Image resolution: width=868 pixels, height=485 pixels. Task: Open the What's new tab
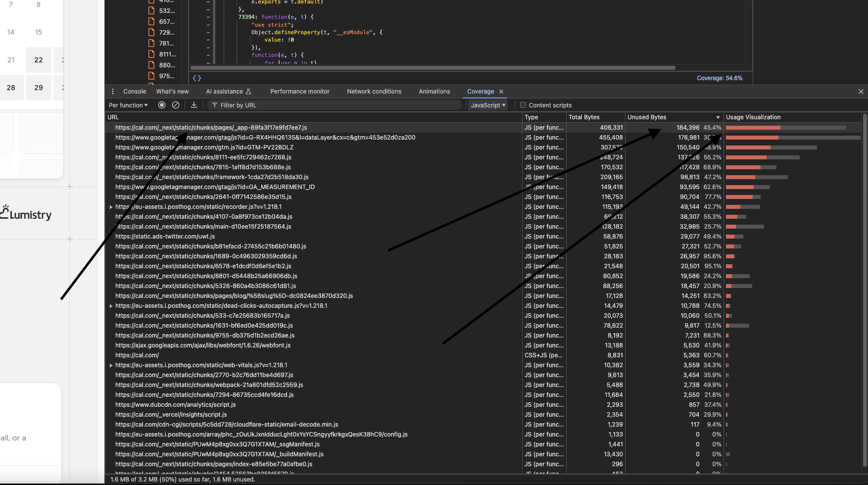click(172, 92)
